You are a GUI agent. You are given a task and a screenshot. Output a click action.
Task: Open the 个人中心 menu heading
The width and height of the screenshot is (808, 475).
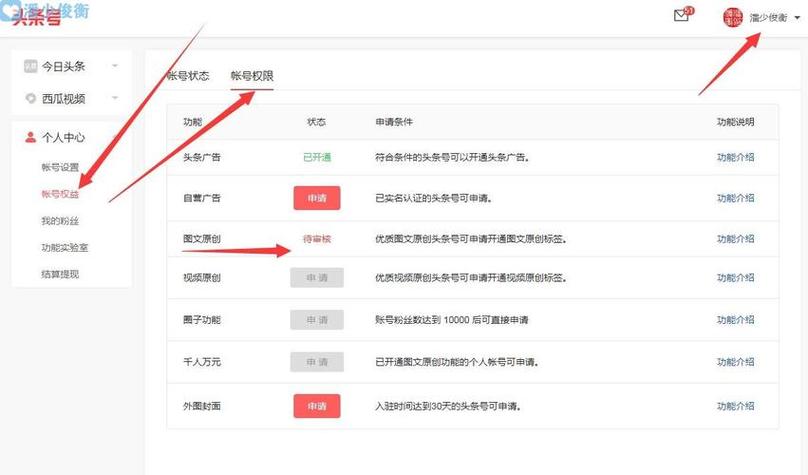click(63, 137)
